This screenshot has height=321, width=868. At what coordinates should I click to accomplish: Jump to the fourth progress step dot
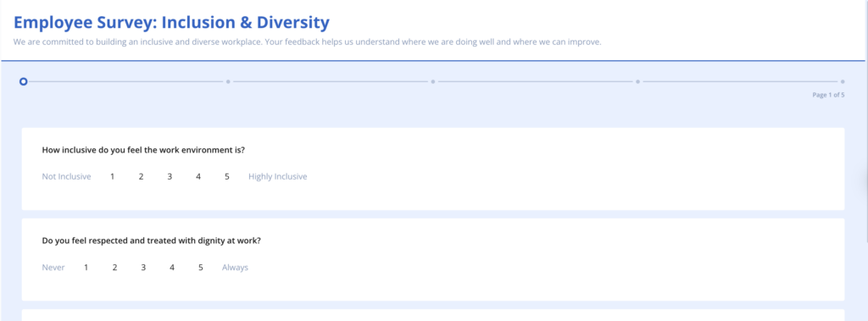pos(637,81)
